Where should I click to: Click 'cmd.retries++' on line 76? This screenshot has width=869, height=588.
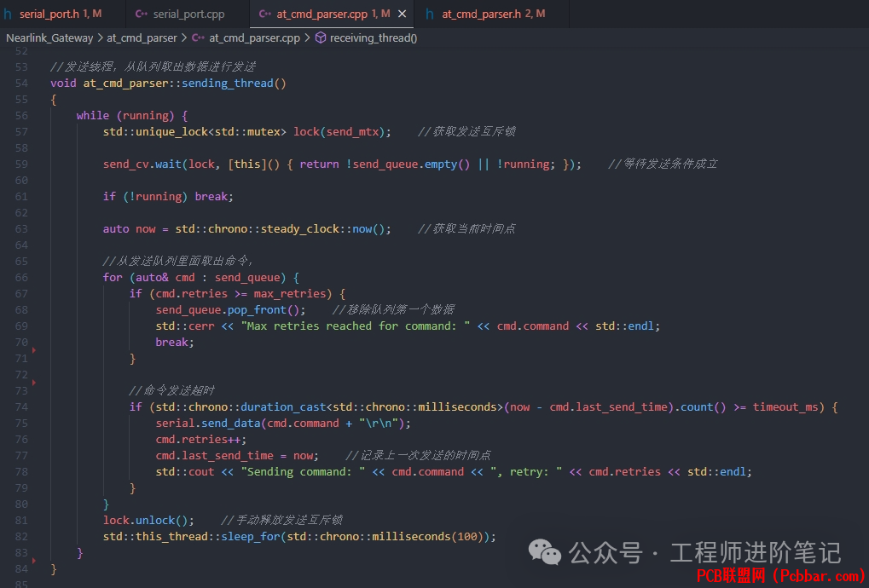[x=199, y=439]
